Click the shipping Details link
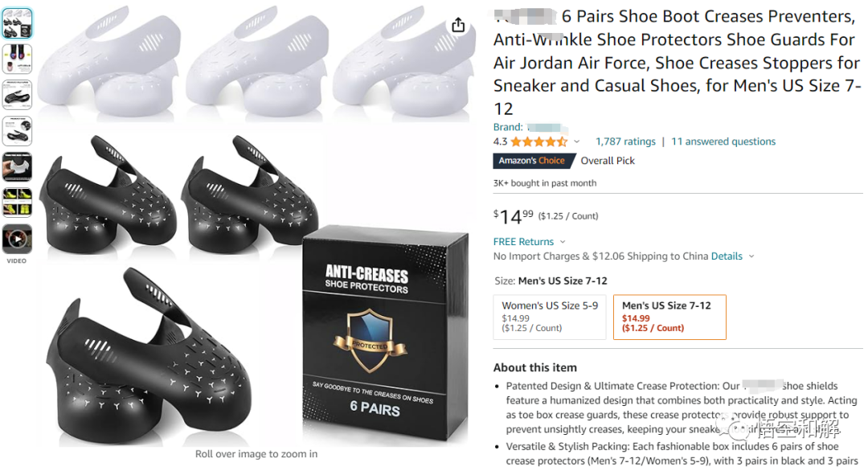Screen dimensions: 868x467 [727, 256]
